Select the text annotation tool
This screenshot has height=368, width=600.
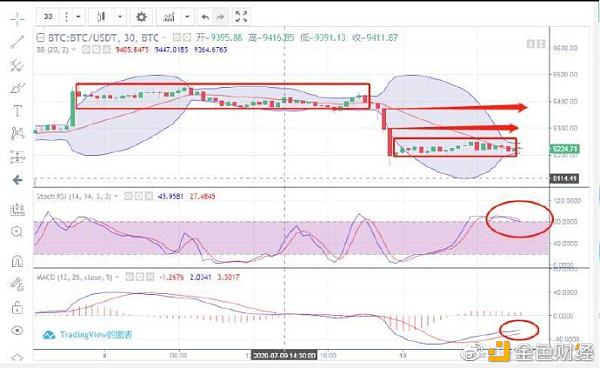17,111
